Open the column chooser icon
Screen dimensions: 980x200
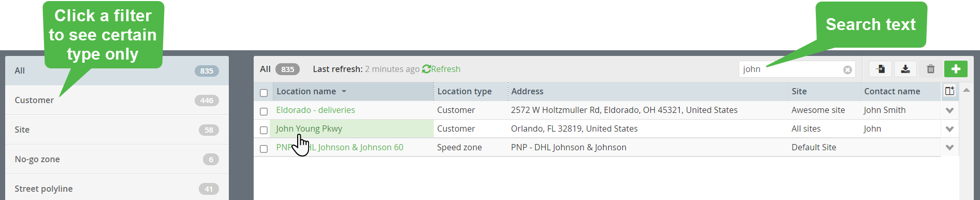pos(949,91)
